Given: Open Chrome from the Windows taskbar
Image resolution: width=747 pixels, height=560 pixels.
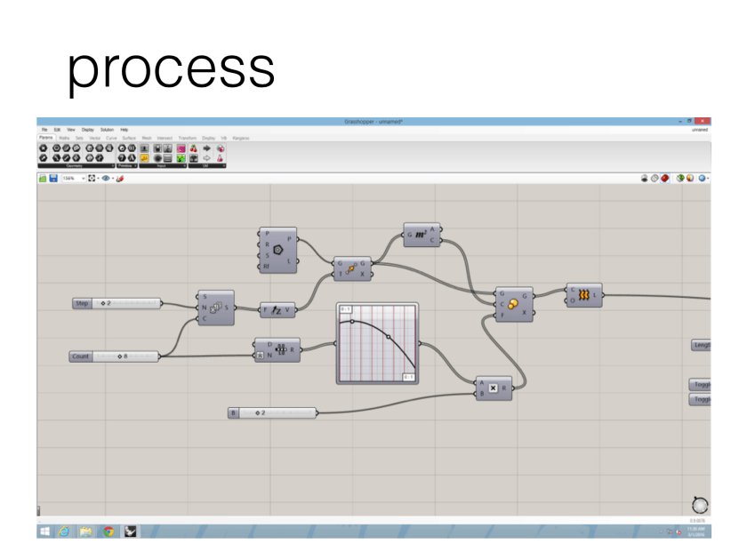Looking at the screenshot, I should [x=108, y=532].
